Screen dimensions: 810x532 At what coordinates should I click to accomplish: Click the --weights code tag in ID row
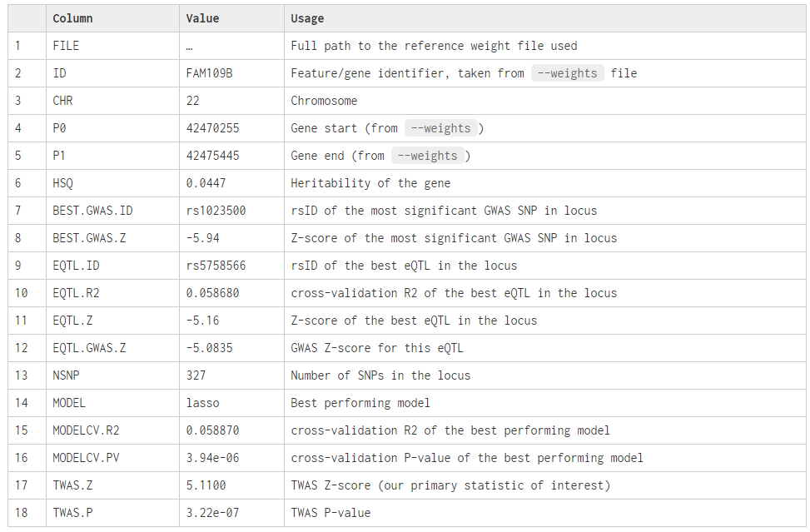click(x=567, y=73)
